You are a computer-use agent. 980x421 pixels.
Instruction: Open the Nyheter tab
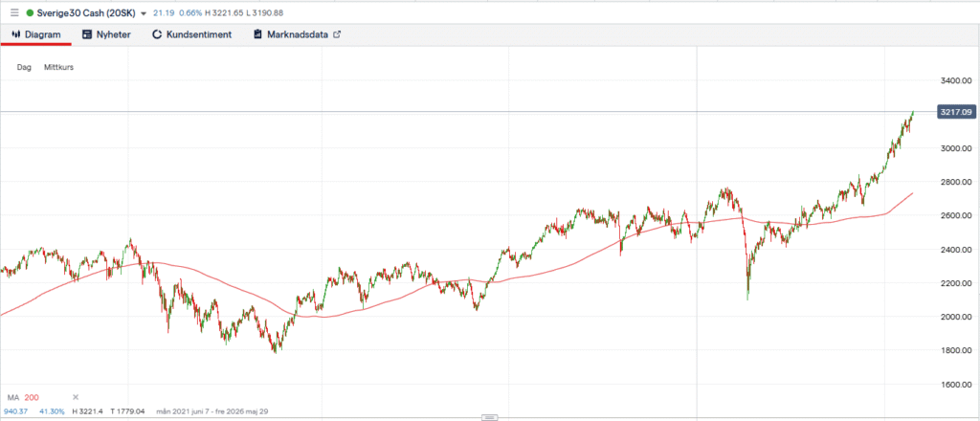coord(106,34)
